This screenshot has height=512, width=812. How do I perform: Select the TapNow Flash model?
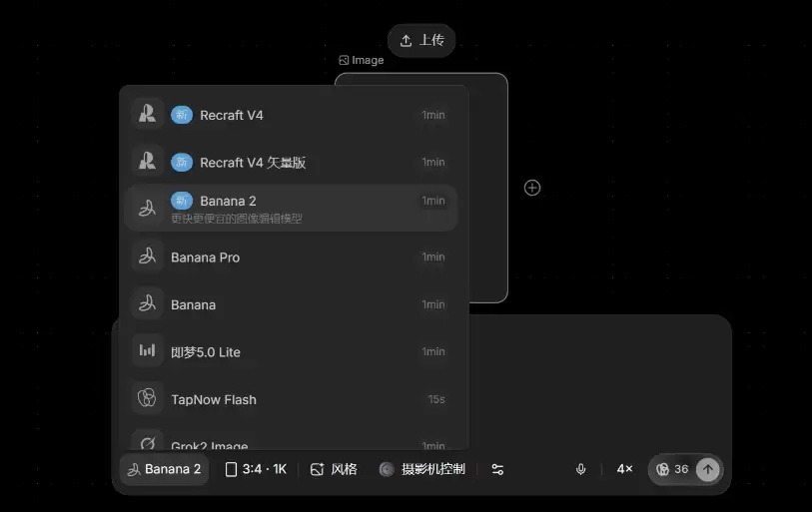tap(291, 399)
